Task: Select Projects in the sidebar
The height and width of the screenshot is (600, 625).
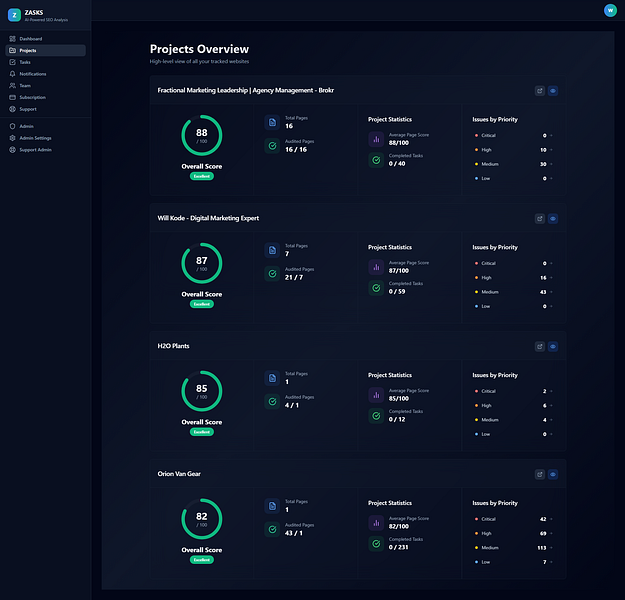Action: coord(45,50)
